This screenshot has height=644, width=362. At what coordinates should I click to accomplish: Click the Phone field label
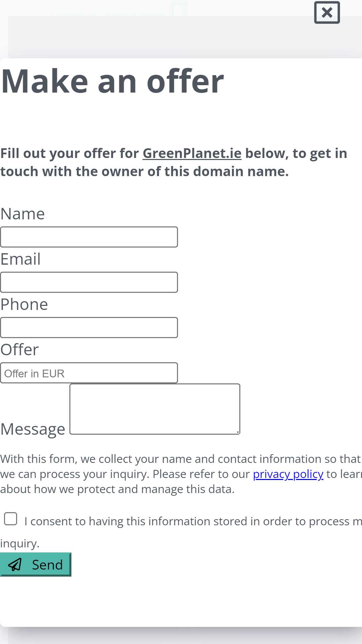(x=24, y=305)
